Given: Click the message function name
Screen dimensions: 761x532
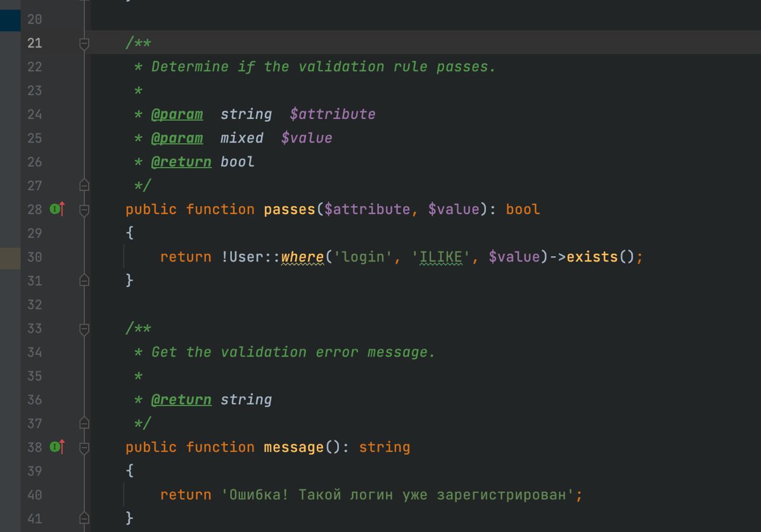Looking at the screenshot, I should 294,447.
